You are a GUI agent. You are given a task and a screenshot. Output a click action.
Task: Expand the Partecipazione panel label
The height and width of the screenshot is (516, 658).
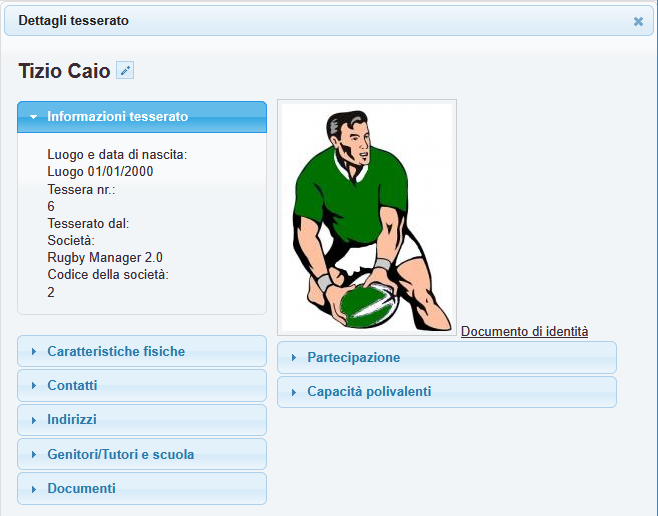(x=354, y=358)
